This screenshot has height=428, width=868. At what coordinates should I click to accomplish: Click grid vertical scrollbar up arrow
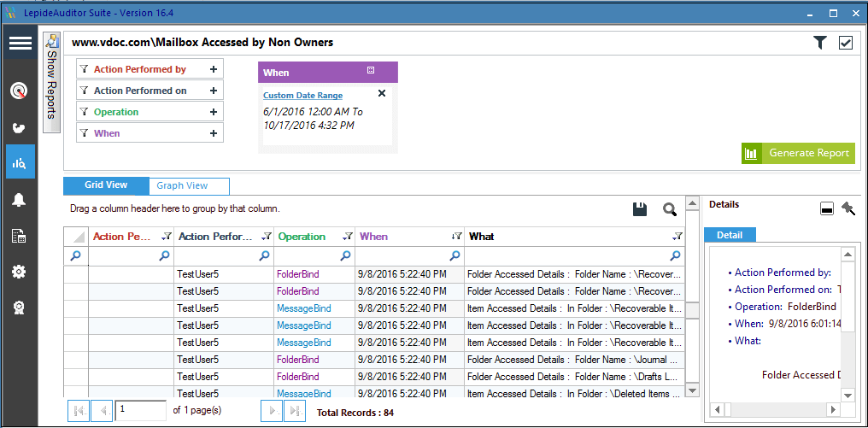692,203
